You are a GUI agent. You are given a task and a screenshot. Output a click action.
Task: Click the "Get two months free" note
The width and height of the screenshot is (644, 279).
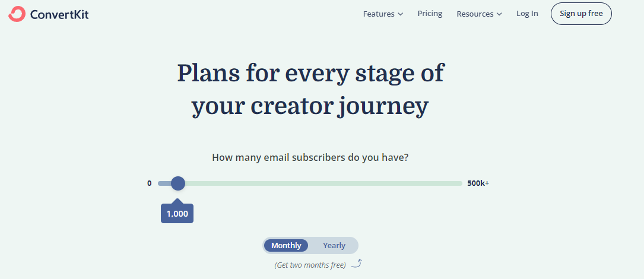[310, 265]
